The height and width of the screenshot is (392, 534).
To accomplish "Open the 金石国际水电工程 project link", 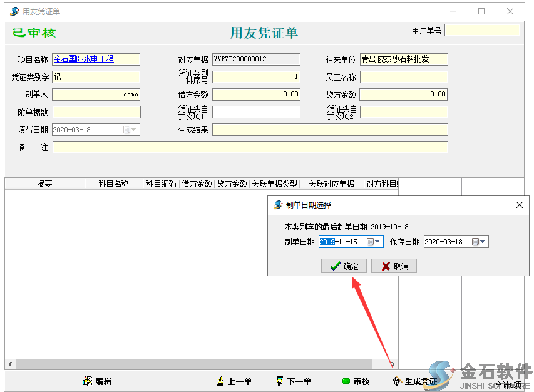I will (83, 59).
